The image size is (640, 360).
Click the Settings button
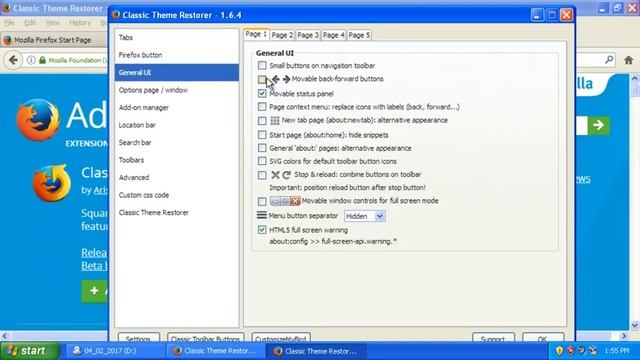pyautogui.click(x=138, y=338)
